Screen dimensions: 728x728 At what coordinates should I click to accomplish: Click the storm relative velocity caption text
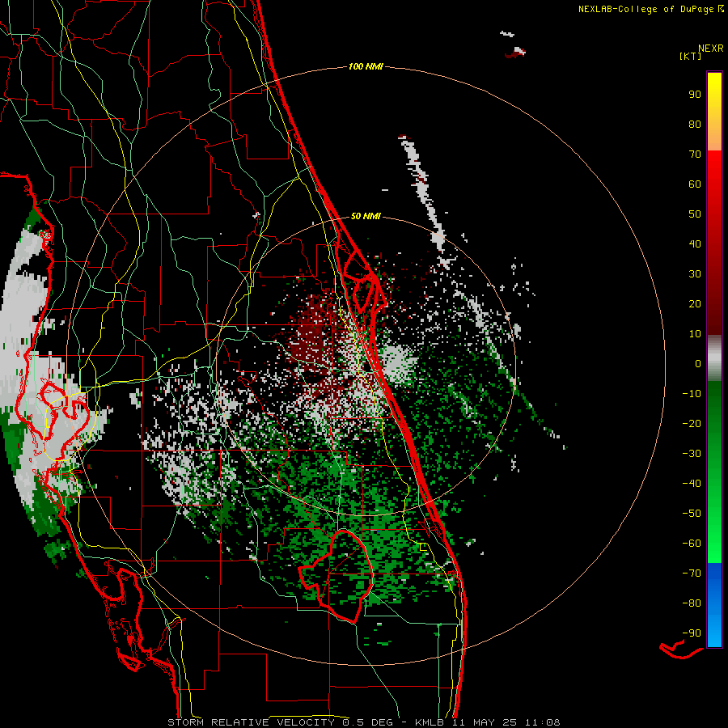(363, 722)
